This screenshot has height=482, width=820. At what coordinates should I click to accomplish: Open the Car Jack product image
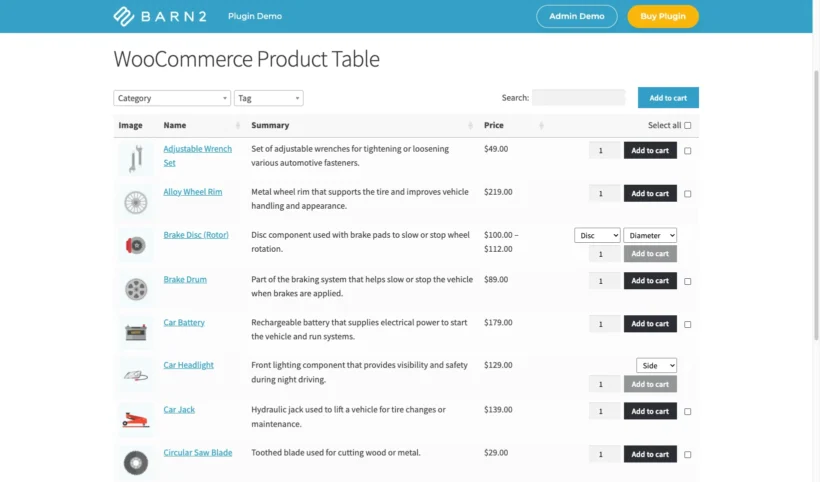[x=135, y=419]
